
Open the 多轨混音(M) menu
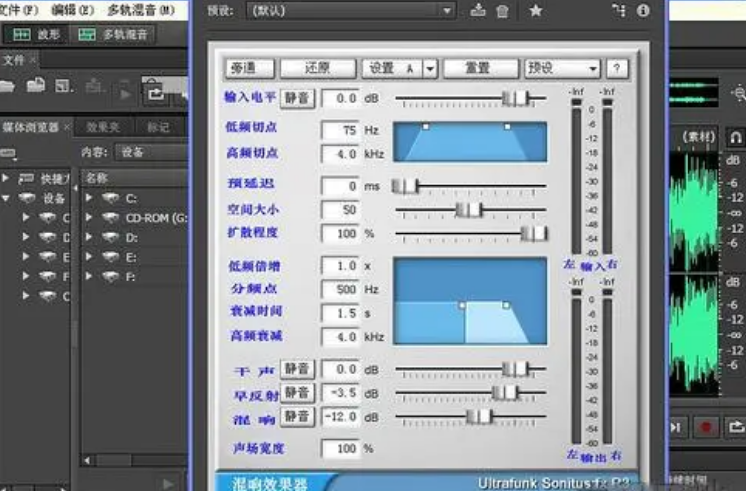141,10
